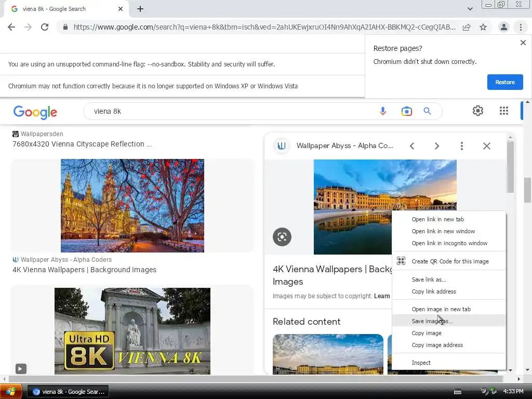
Task: Click the video play badge icon
Action: click(x=21, y=369)
